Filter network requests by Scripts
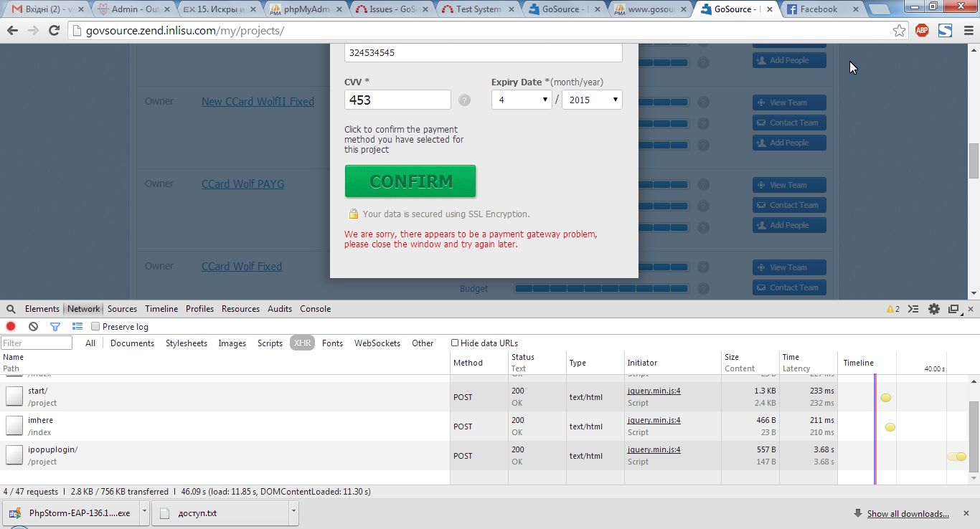The height and width of the screenshot is (529, 980). [270, 343]
